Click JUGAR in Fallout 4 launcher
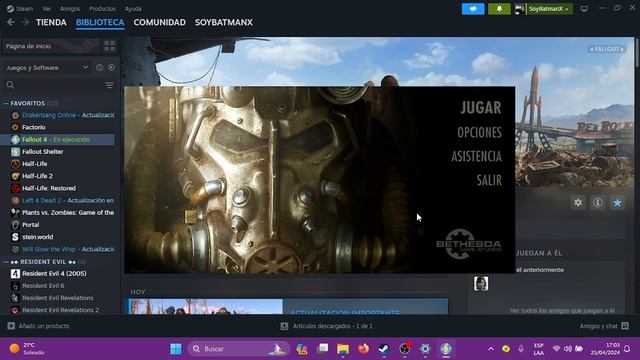 pos(481,108)
